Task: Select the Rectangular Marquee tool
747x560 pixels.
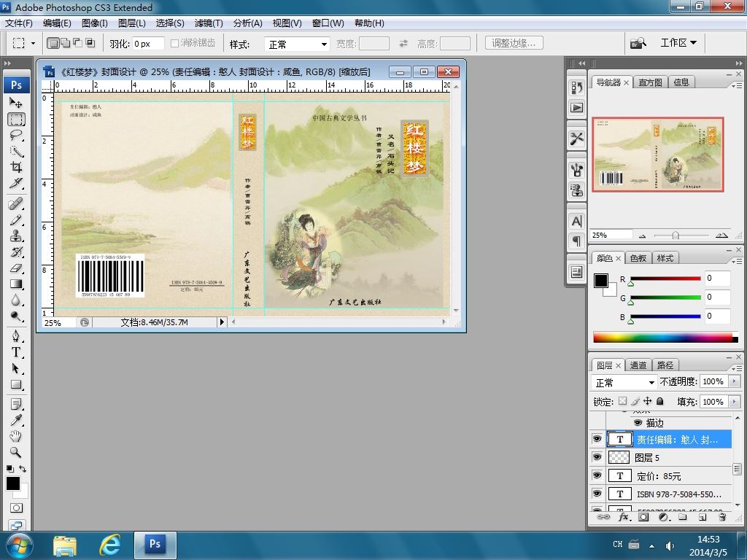Action: point(16,119)
